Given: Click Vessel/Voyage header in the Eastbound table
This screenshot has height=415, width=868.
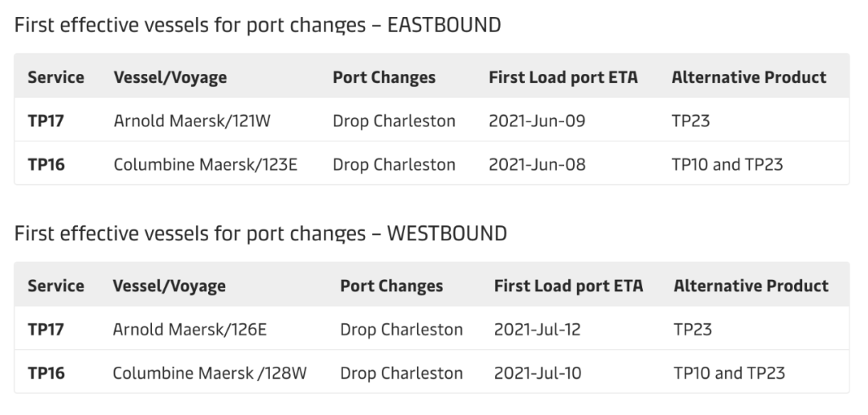Looking at the screenshot, I should (x=170, y=77).
